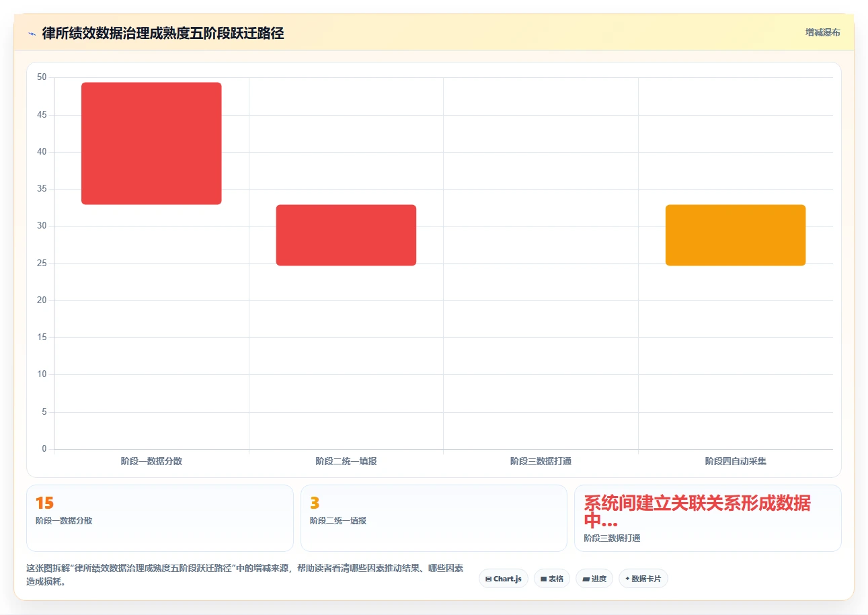This screenshot has height=615, width=868.
Task: Select the Chart.js tag chip
Action: [504, 579]
